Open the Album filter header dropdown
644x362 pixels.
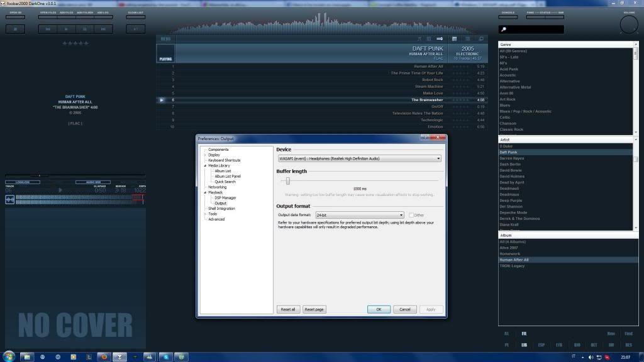[569, 236]
